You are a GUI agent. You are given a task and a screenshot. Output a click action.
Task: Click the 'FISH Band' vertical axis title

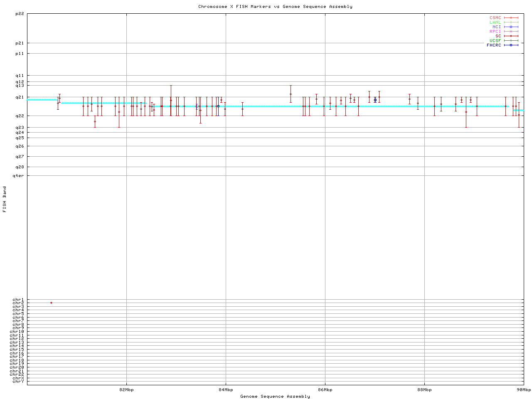click(x=5, y=199)
